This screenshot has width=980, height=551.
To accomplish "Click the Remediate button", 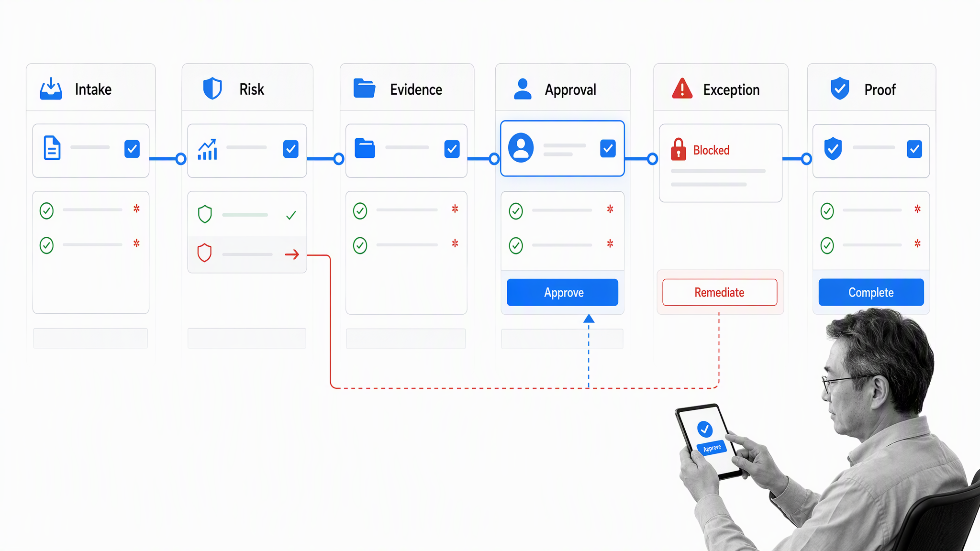I will [720, 292].
